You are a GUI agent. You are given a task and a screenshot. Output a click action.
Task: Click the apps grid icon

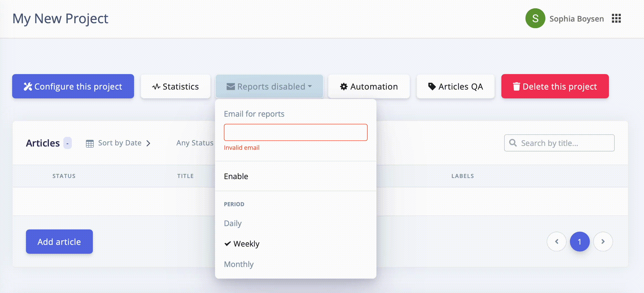click(616, 19)
